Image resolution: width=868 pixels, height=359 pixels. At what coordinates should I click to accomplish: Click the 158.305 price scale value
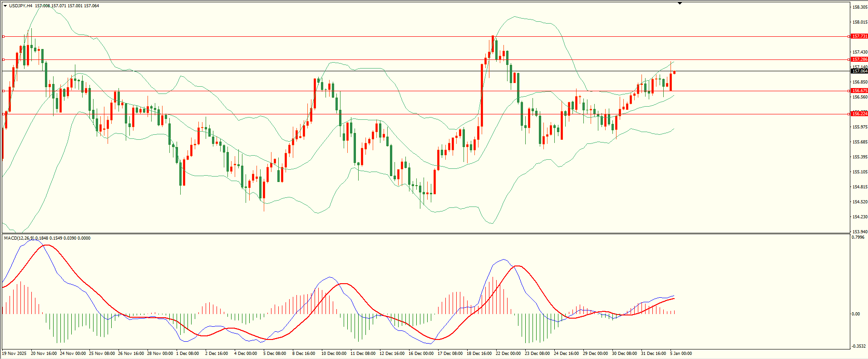click(x=860, y=7)
